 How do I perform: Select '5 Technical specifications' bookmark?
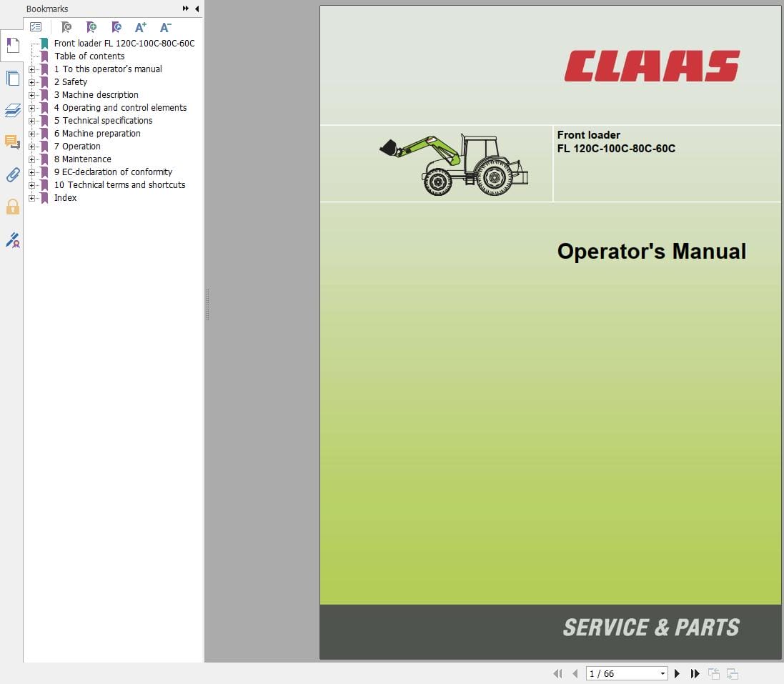point(103,121)
